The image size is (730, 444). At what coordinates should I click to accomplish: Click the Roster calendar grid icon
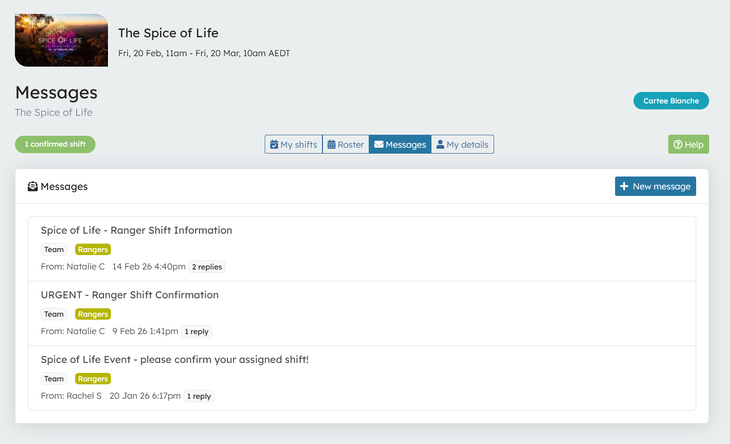(x=332, y=145)
